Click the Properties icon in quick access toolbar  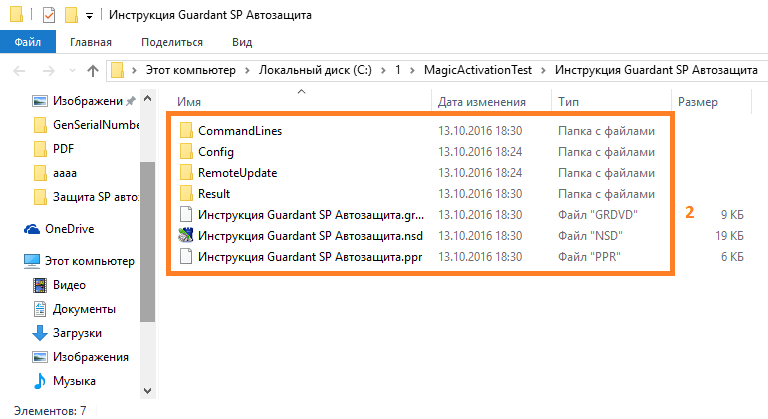coord(49,15)
